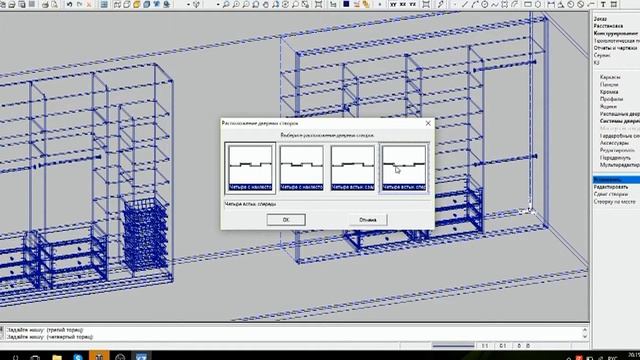
Task: Select the Четыре встык сзади layout thumbnail
Action: click(x=353, y=168)
